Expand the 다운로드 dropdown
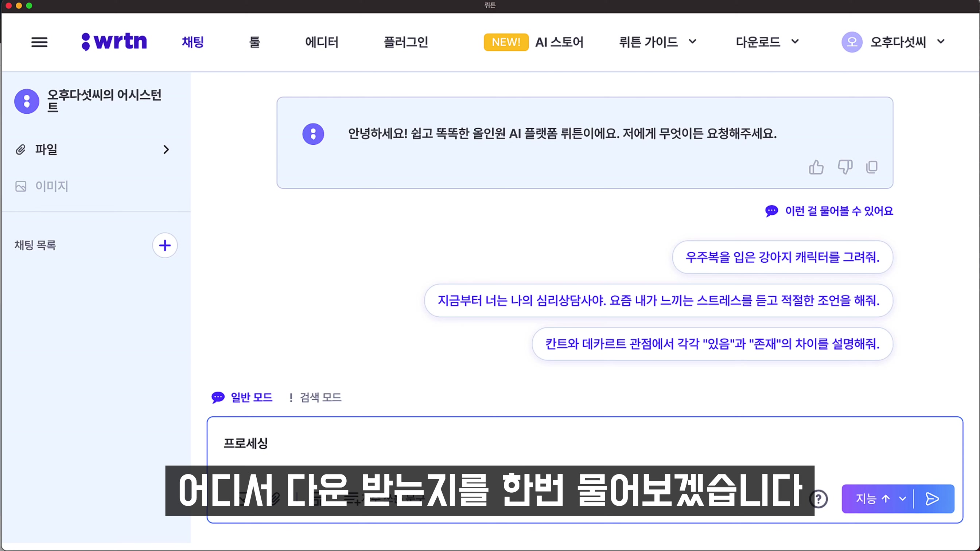 click(x=767, y=42)
